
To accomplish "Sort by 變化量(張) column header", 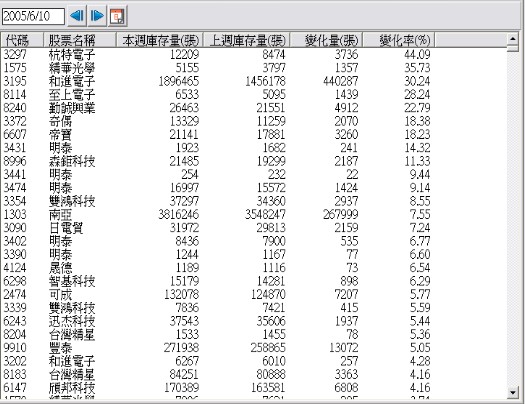I will pyautogui.click(x=326, y=40).
